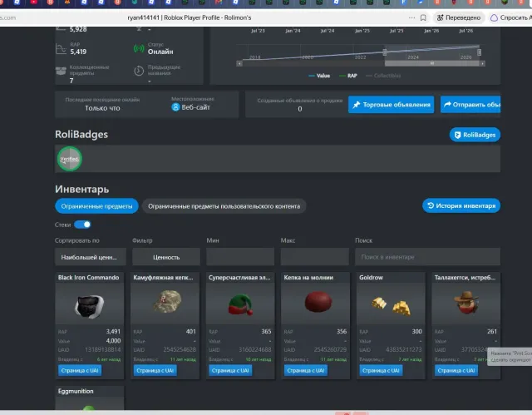Open UAID page for Black Iron Commando
The width and height of the screenshot is (532, 415).
point(80,370)
